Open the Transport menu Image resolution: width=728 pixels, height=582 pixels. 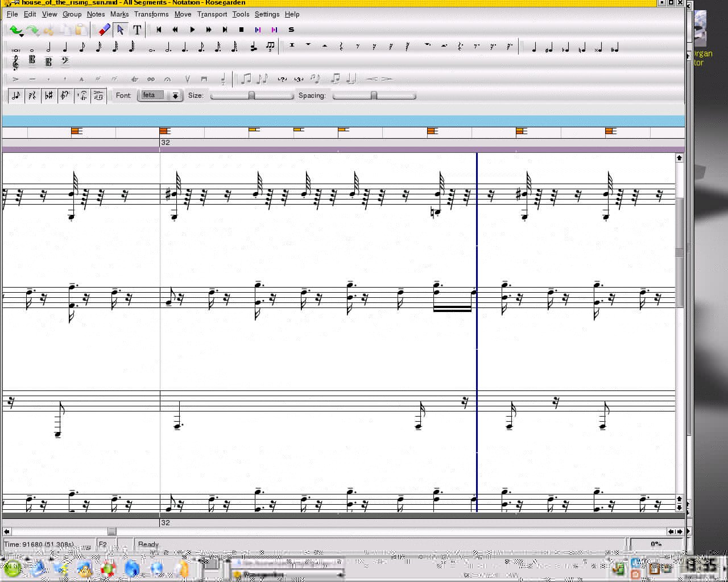click(212, 14)
